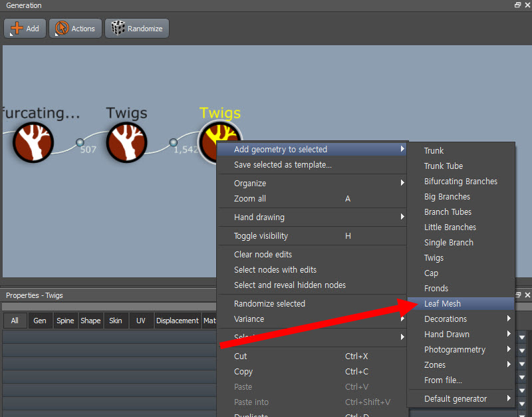Switch to the Gen properties tab

click(x=40, y=321)
